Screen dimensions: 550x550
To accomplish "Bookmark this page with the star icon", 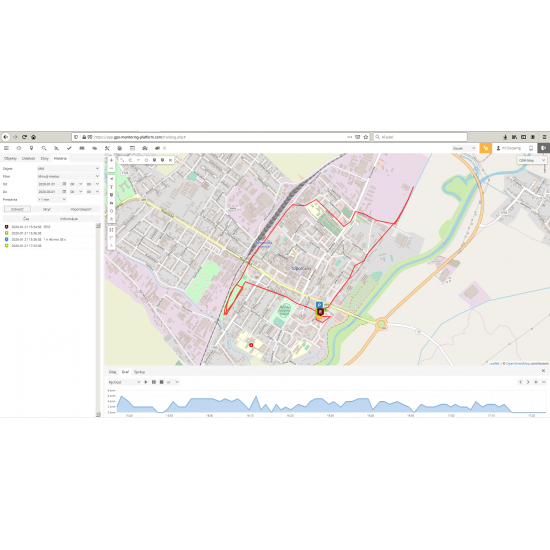I will (365, 137).
